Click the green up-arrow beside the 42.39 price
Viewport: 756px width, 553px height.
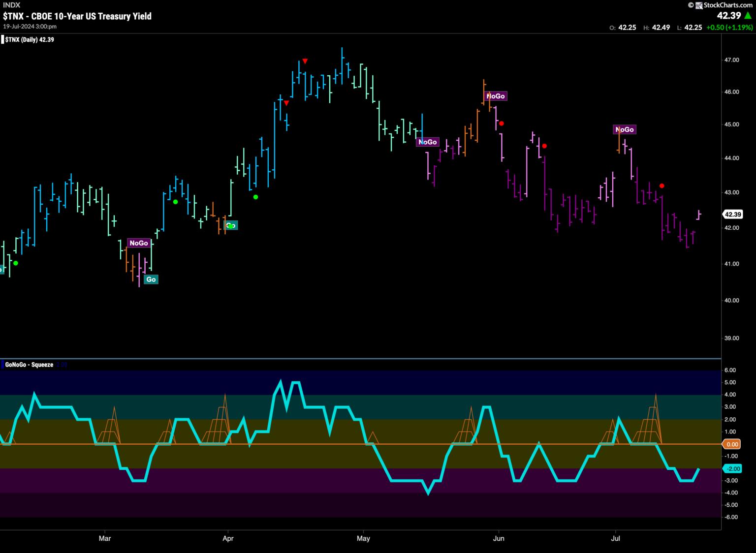pyautogui.click(x=748, y=16)
